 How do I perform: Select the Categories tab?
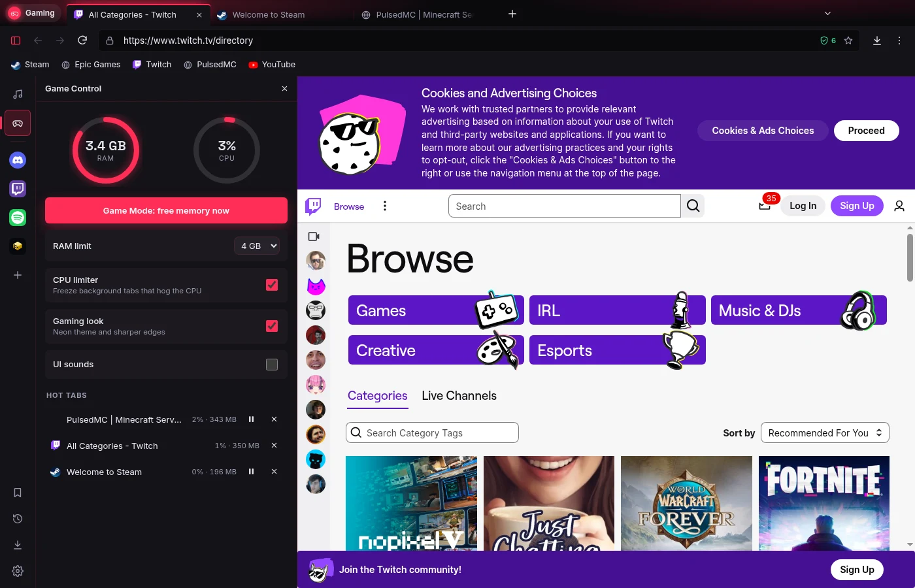click(x=377, y=396)
